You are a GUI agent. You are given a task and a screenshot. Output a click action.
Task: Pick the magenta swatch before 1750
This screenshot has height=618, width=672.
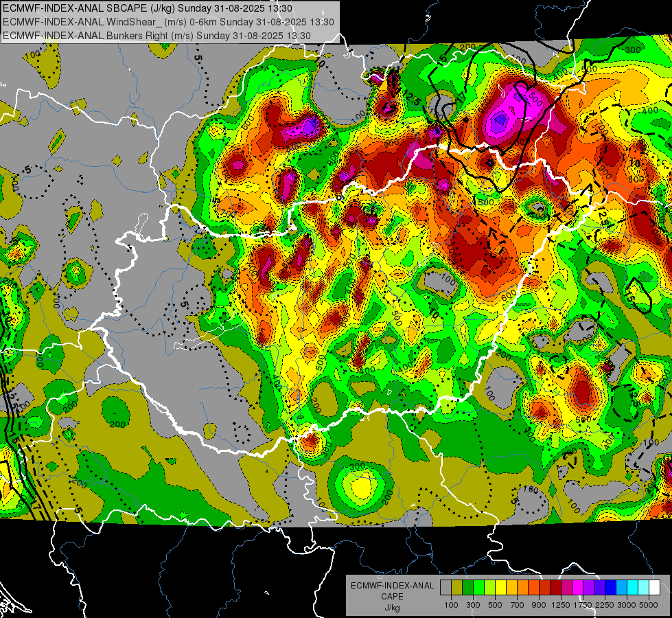point(578,588)
